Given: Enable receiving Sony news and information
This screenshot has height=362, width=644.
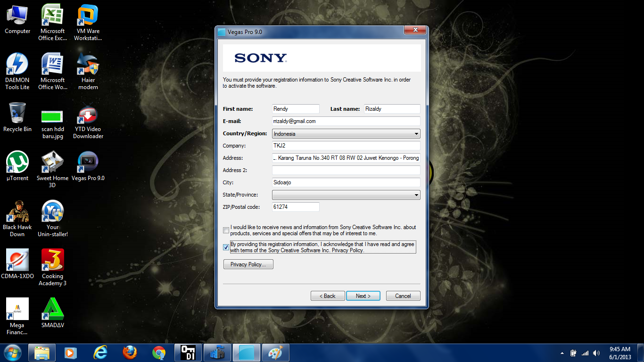Looking at the screenshot, I should (x=226, y=230).
